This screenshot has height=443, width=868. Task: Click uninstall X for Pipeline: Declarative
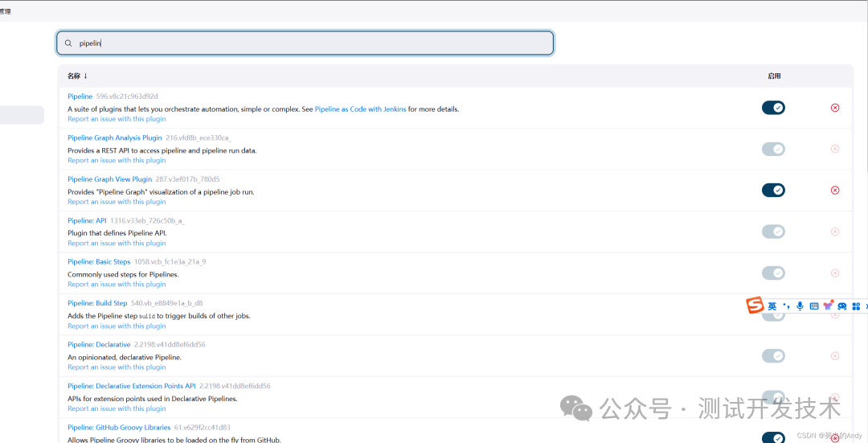(x=835, y=355)
